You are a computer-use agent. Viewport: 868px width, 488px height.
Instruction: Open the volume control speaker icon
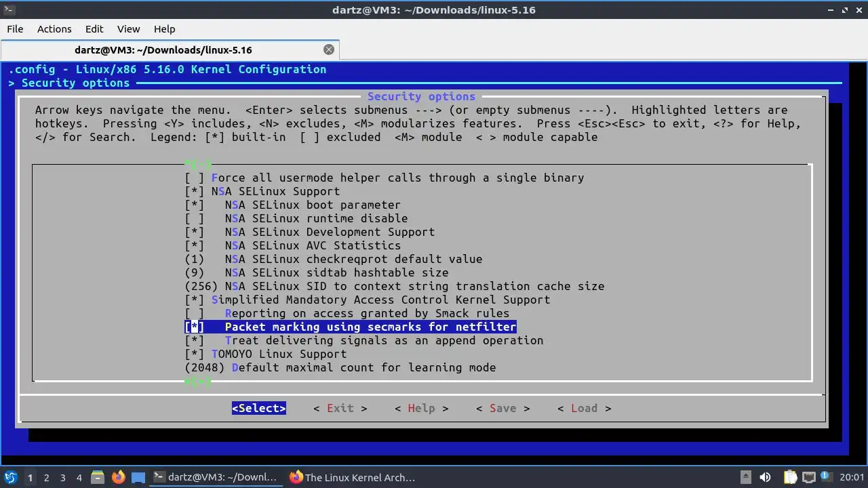coord(766,477)
